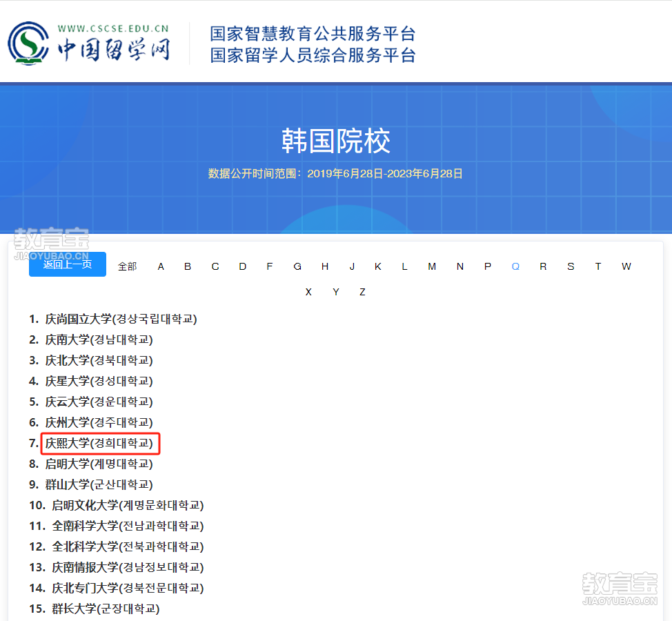This screenshot has width=672, height=621.
Task: Filter universities by letter N
Action: (x=460, y=266)
